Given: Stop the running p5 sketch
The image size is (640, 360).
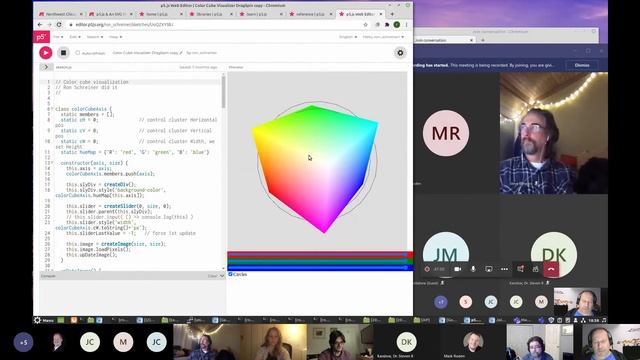Looking at the screenshot, I should tap(63, 53).
